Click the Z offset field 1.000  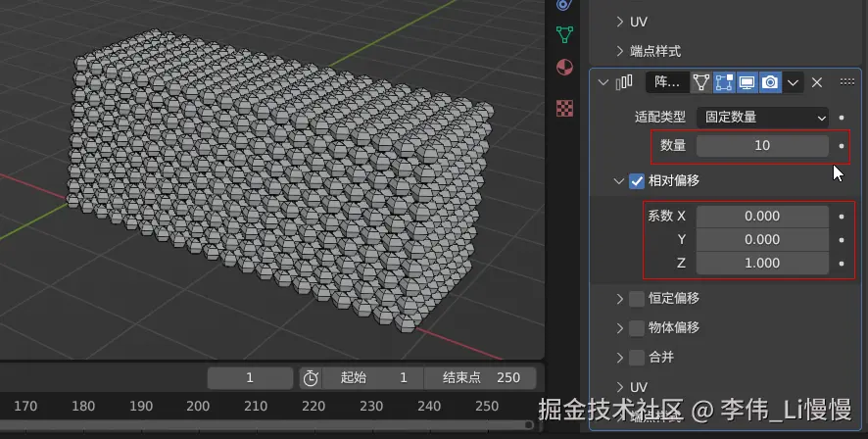762,263
